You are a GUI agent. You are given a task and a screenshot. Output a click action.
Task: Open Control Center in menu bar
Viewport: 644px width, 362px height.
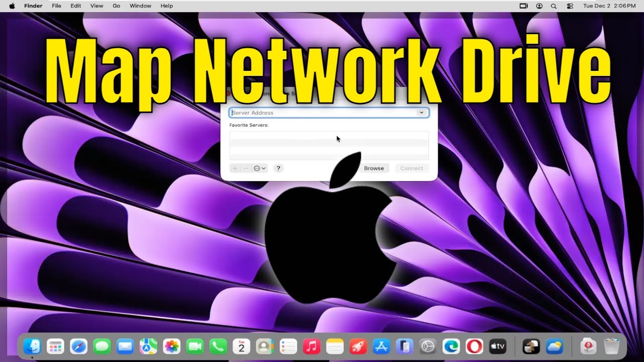pos(570,6)
